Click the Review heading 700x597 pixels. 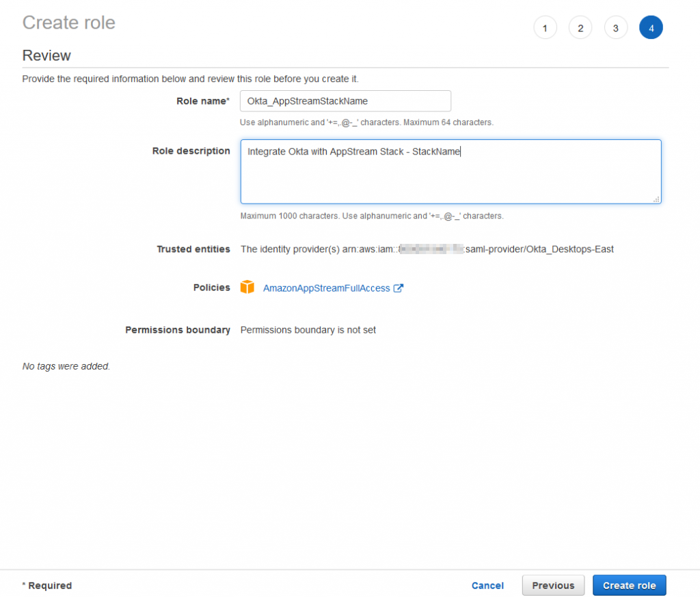point(46,55)
